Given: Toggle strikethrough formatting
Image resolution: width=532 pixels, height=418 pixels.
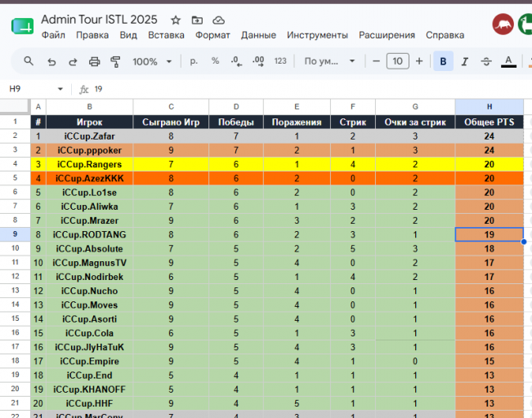Looking at the screenshot, I should click(486, 62).
